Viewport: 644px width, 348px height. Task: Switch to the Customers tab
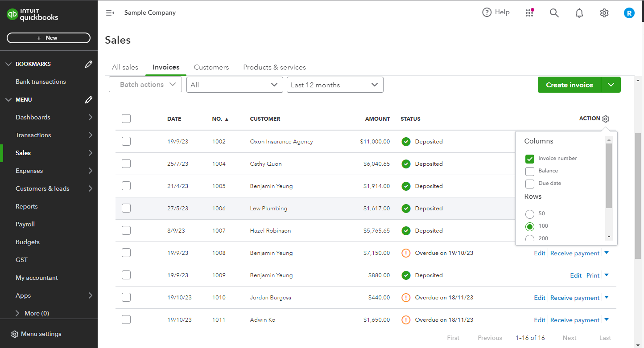[x=211, y=67]
